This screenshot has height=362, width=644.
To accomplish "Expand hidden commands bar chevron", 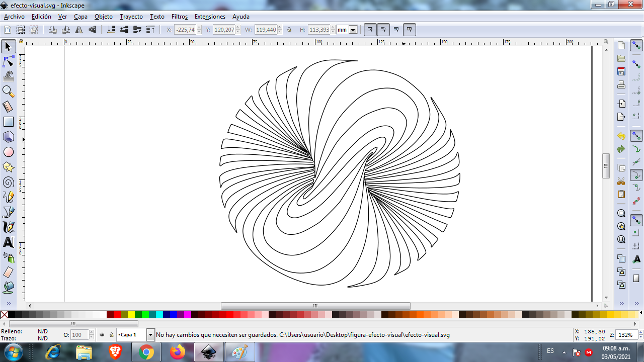I will coord(621,303).
